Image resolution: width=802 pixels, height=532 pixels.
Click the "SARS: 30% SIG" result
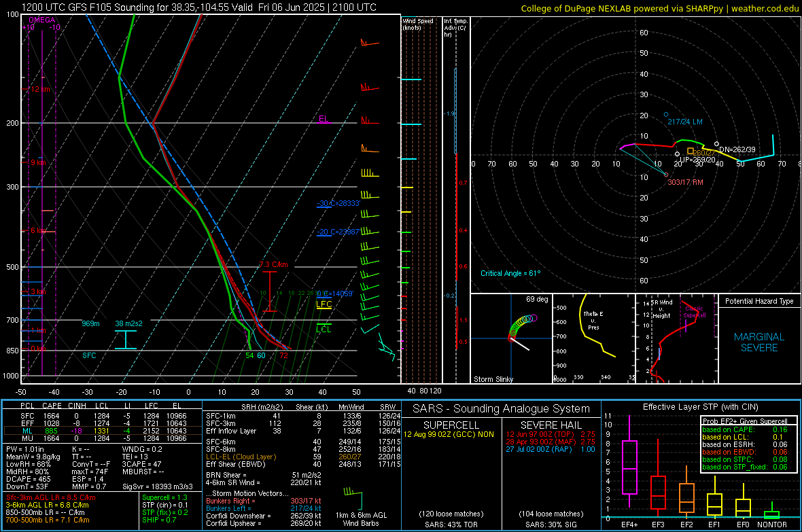(x=551, y=525)
